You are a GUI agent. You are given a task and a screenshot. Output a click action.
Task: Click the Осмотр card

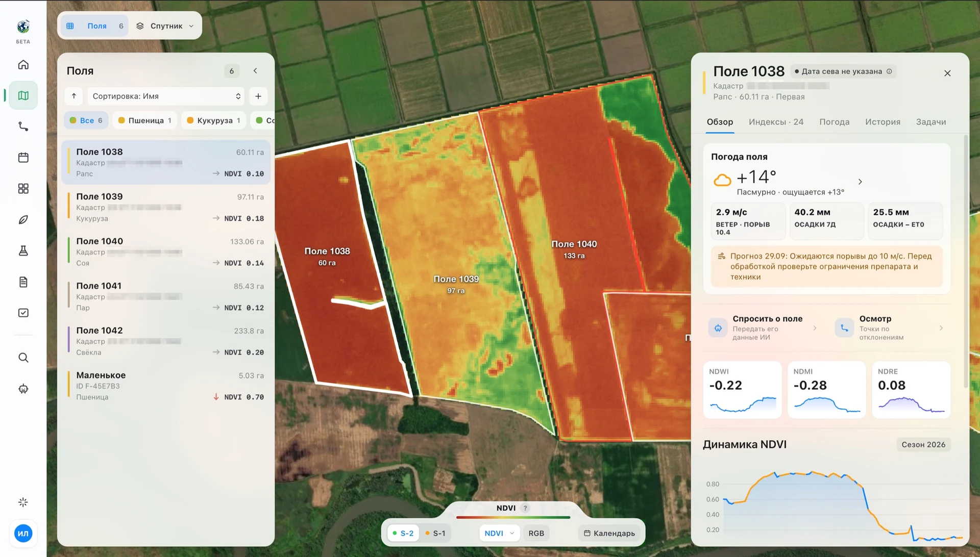click(x=890, y=327)
